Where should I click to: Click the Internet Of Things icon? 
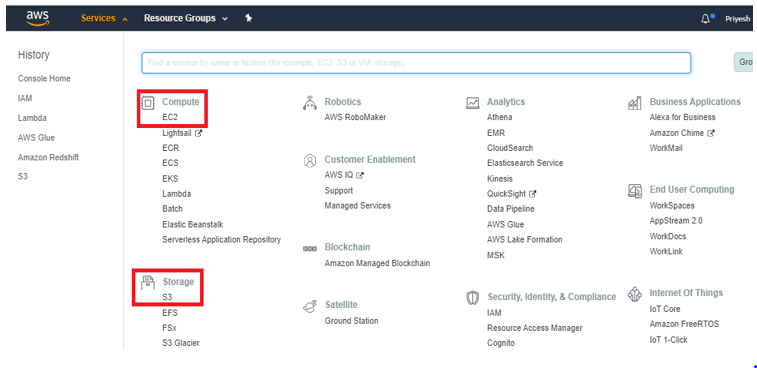(x=634, y=294)
